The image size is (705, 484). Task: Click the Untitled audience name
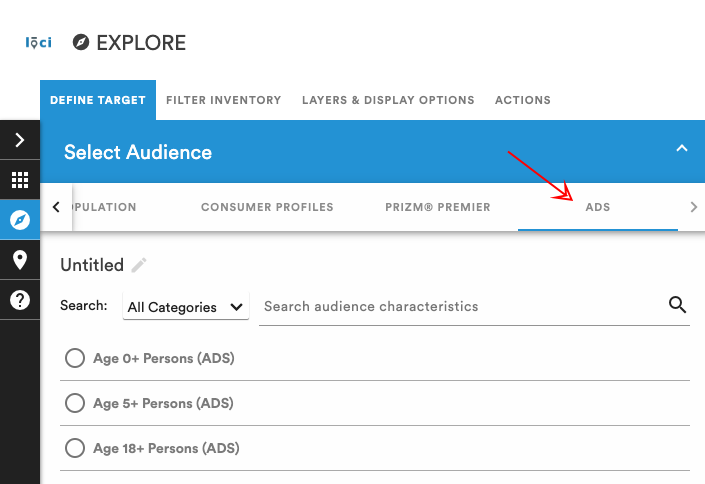point(92,265)
